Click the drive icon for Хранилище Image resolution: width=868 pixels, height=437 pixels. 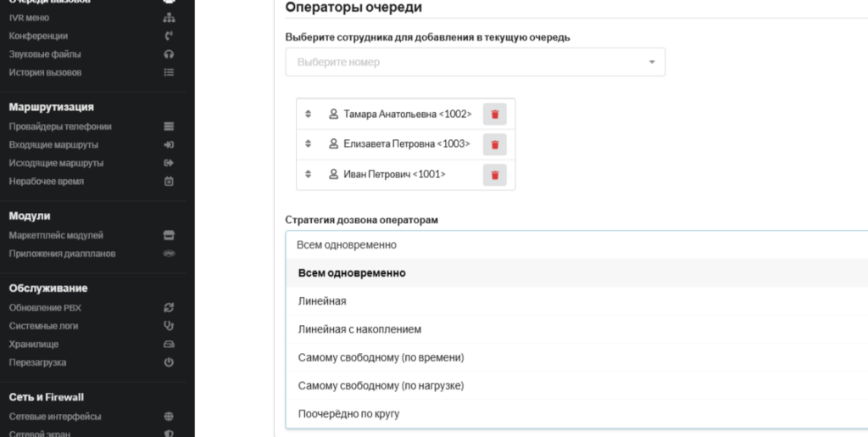coord(169,345)
